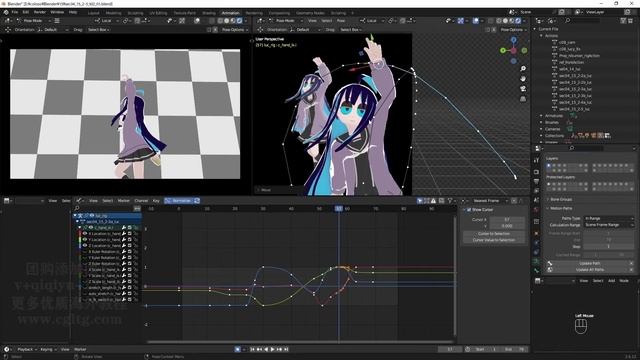
Task: Click Cursor Value to Selection button
Action: 494,240
